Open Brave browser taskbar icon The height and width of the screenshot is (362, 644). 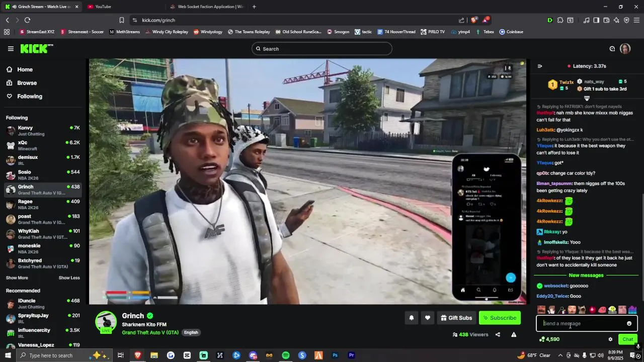tap(137, 355)
